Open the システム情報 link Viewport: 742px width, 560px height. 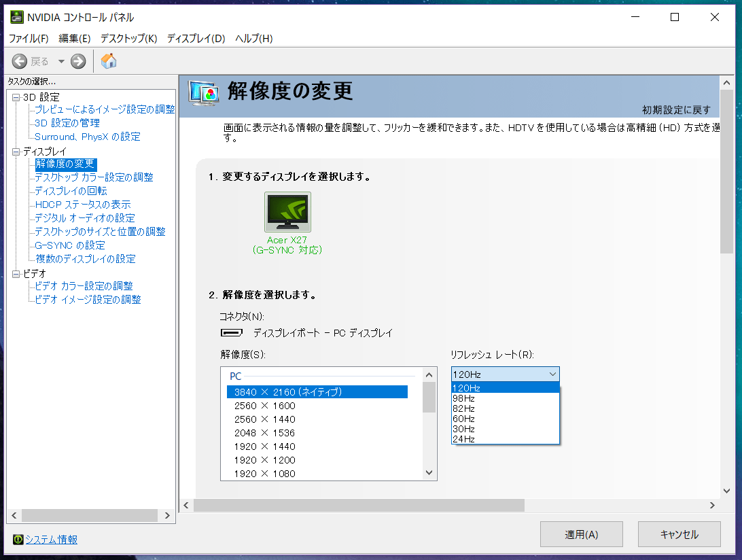[x=52, y=540]
